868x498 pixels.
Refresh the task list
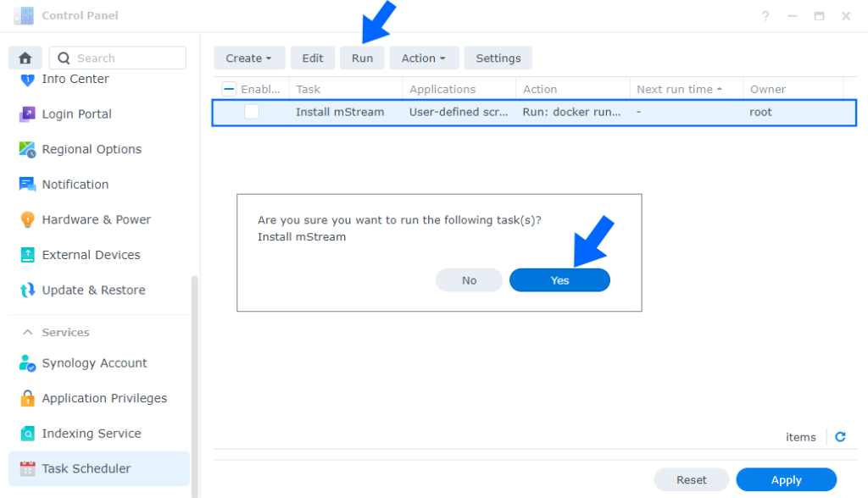(840, 437)
